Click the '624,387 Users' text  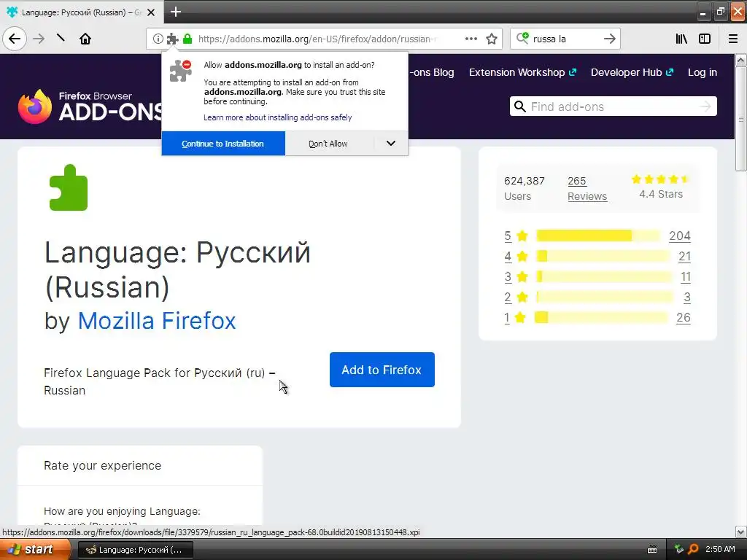tap(524, 189)
